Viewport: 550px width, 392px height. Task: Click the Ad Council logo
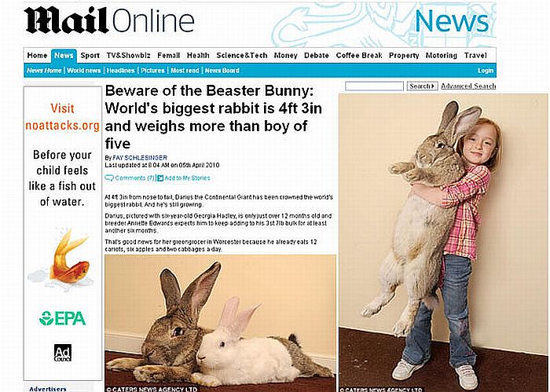[63, 353]
